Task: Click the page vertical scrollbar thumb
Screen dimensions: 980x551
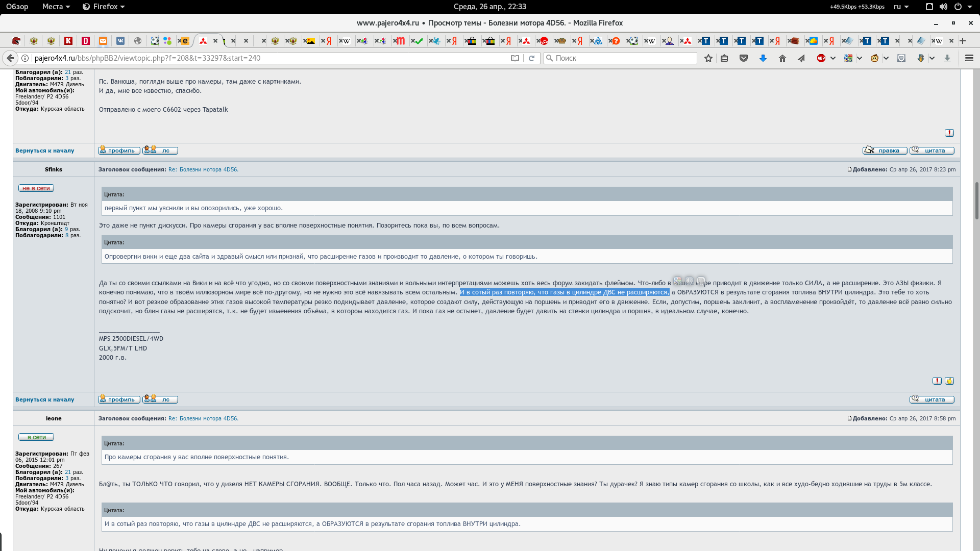Action: (x=976, y=200)
